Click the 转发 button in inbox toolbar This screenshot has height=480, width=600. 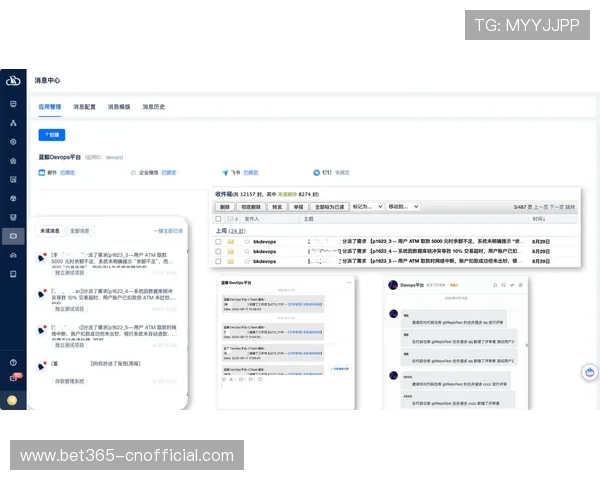point(277,207)
